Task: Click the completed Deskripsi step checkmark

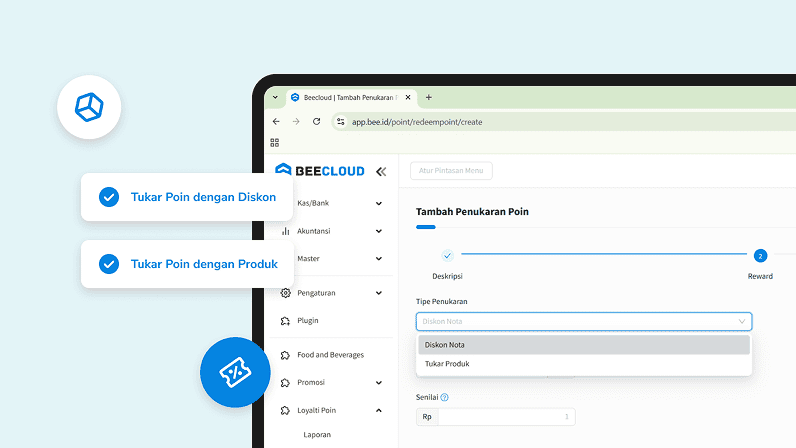Action: click(447, 255)
